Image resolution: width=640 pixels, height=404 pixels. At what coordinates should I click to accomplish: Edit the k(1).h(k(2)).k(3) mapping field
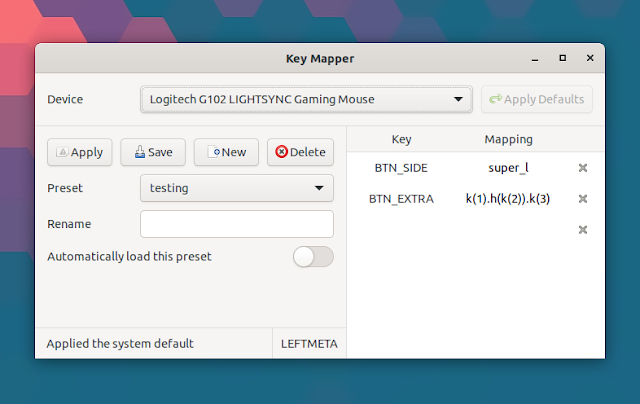(508, 199)
